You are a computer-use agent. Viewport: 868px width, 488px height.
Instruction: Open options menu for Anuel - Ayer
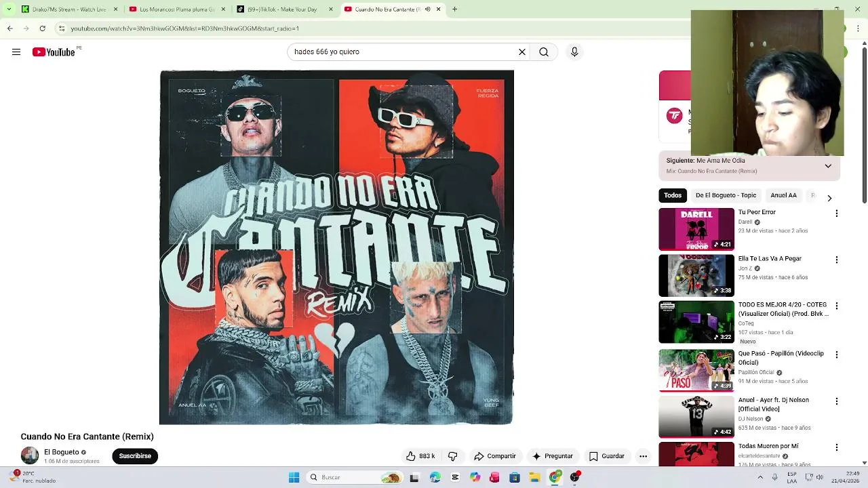[x=837, y=401]
